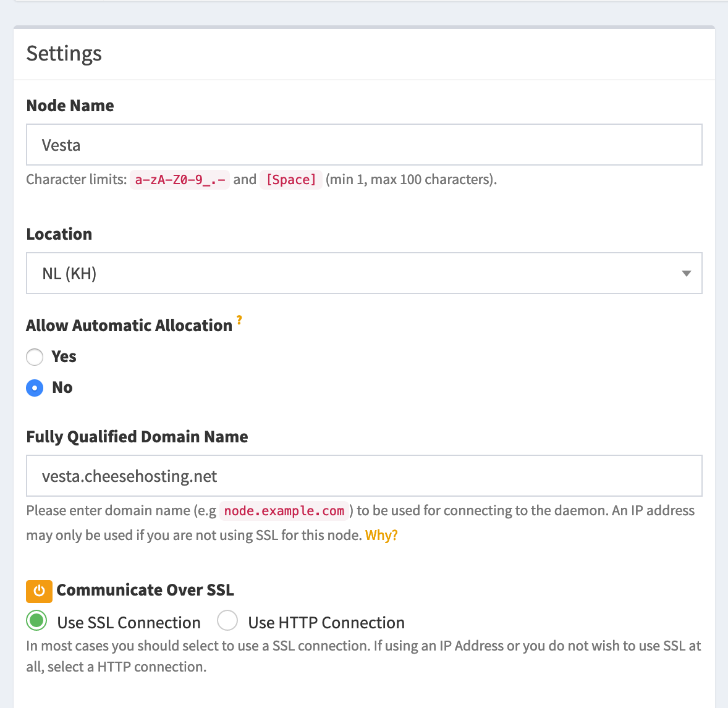Viewport: 728px width, 708px height.
Task: Click the a-zA-Z0-9_.- character limit code tag
Action: pos(180,180)
